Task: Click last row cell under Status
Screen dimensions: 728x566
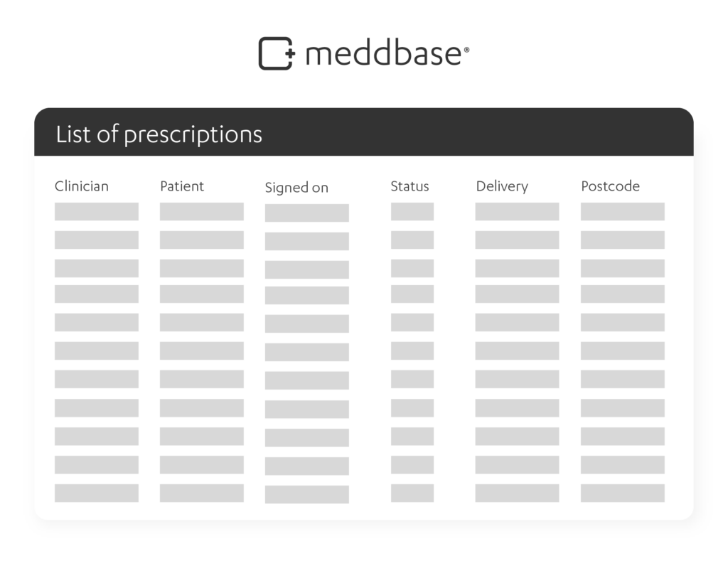Action: [412, 493]
